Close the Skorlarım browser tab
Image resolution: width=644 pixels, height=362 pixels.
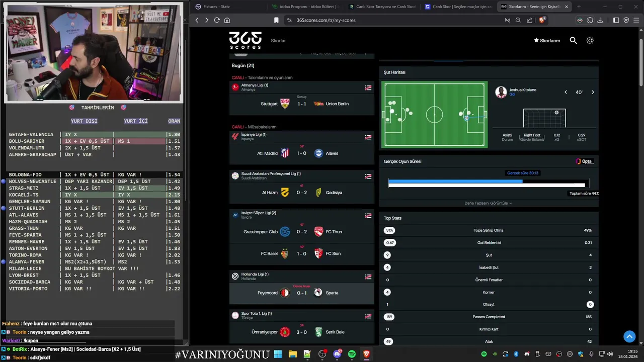(x=567, y=7)
